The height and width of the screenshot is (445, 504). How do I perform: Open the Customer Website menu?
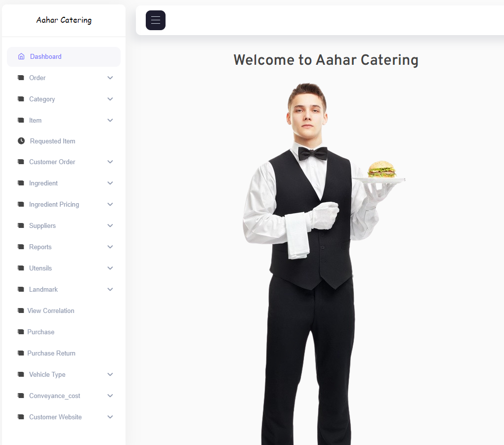64,417
